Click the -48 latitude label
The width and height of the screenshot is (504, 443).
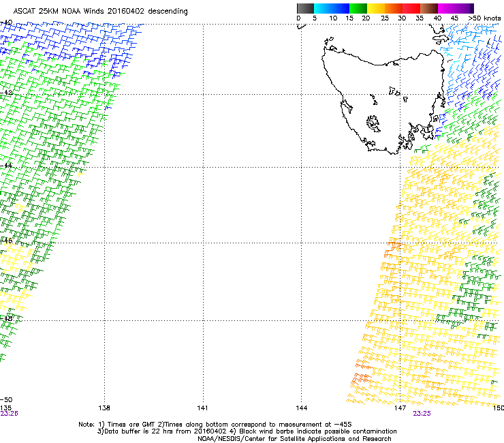[6, 318]
